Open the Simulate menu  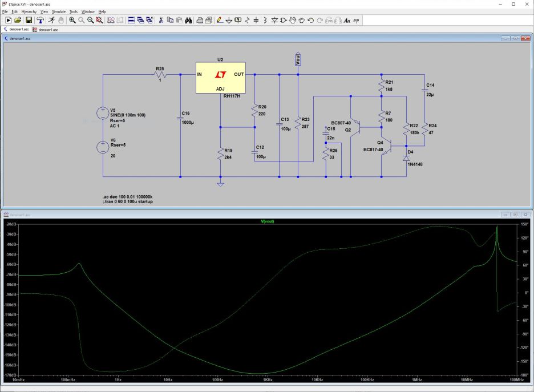click(59, 11)
